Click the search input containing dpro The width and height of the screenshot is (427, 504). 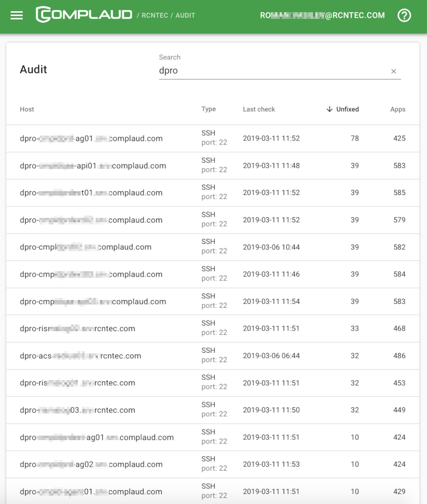click(272, 71)
